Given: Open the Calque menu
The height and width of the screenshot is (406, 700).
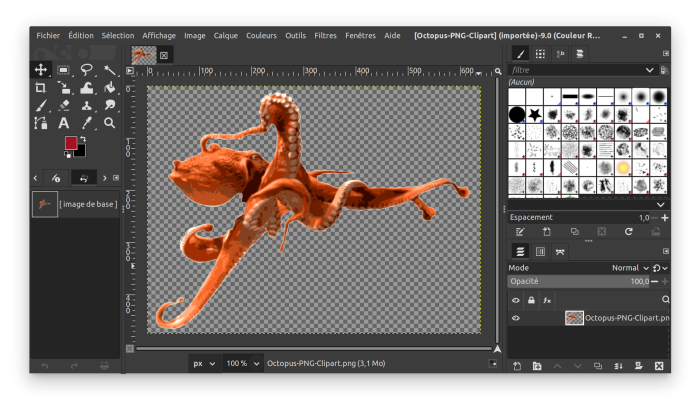Looking at the screenshot, I should click(x=225, y=36).
